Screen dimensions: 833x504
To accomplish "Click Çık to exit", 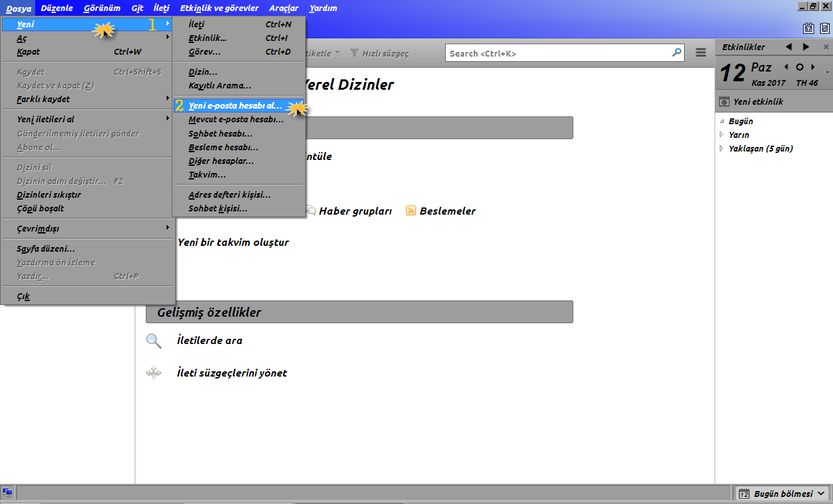I will click(x=88, y=296).
